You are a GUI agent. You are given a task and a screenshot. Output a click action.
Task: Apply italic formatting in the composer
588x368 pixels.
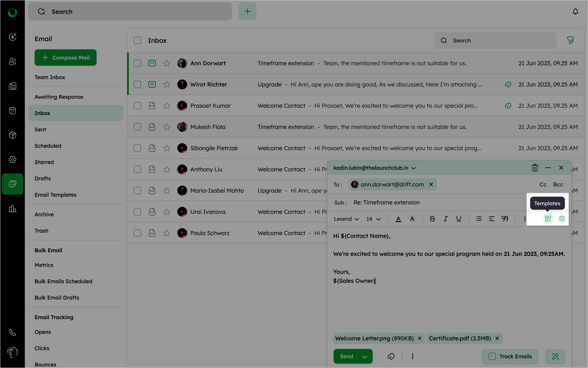pyautogui.click(x=446, y=219)
